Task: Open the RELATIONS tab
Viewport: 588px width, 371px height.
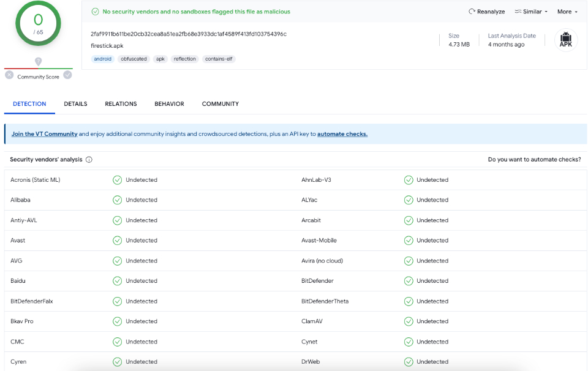Action: pos(121,104)
